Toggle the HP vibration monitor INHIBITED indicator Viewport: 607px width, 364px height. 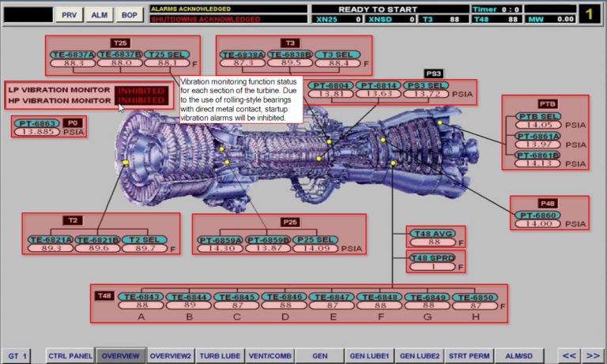(x=140, y=100)
